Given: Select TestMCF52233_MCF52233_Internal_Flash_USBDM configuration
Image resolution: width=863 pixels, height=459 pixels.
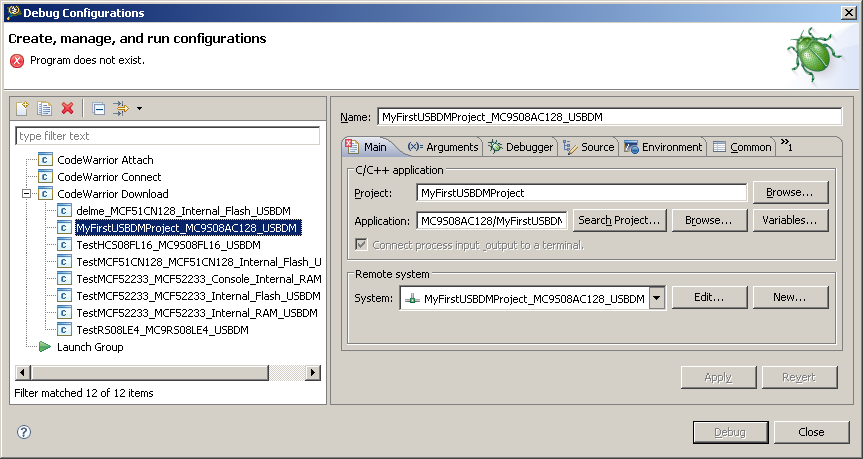Looking at the screenshot, I should click(x=198, y=297).
